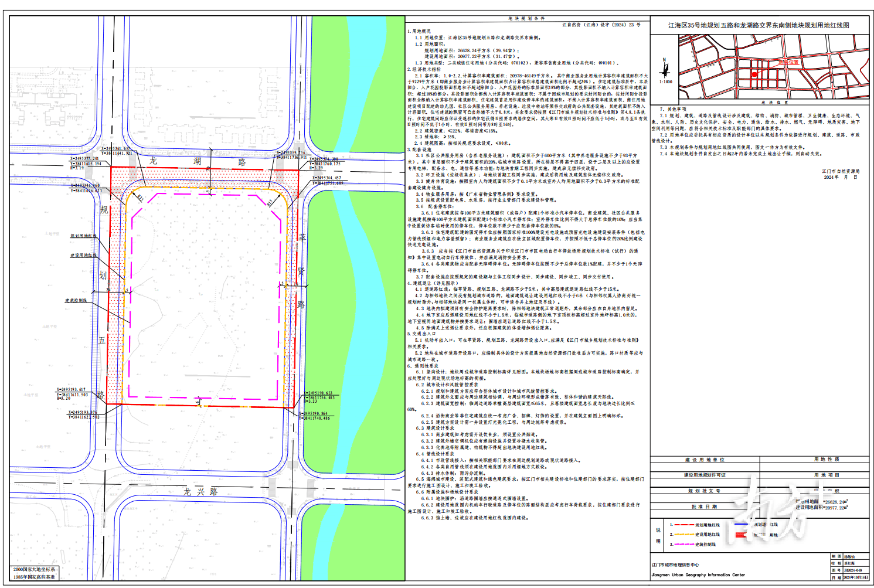
Task: Click the 用地性质 table header
Action: (x=827, y=460)
